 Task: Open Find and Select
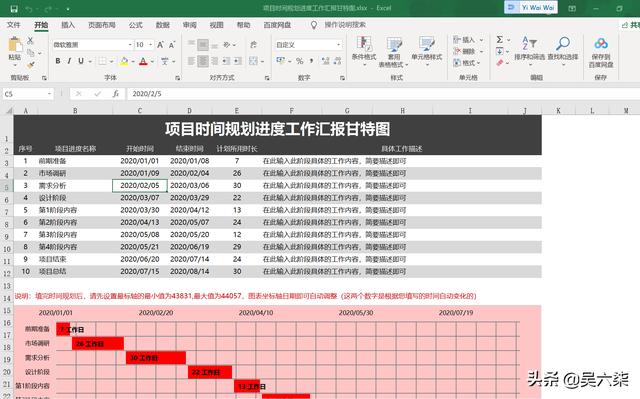[x=563, y=50]
